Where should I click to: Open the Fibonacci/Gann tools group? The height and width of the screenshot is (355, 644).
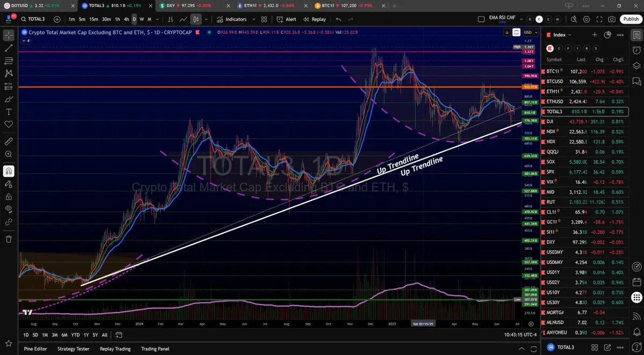coord(9,61)
